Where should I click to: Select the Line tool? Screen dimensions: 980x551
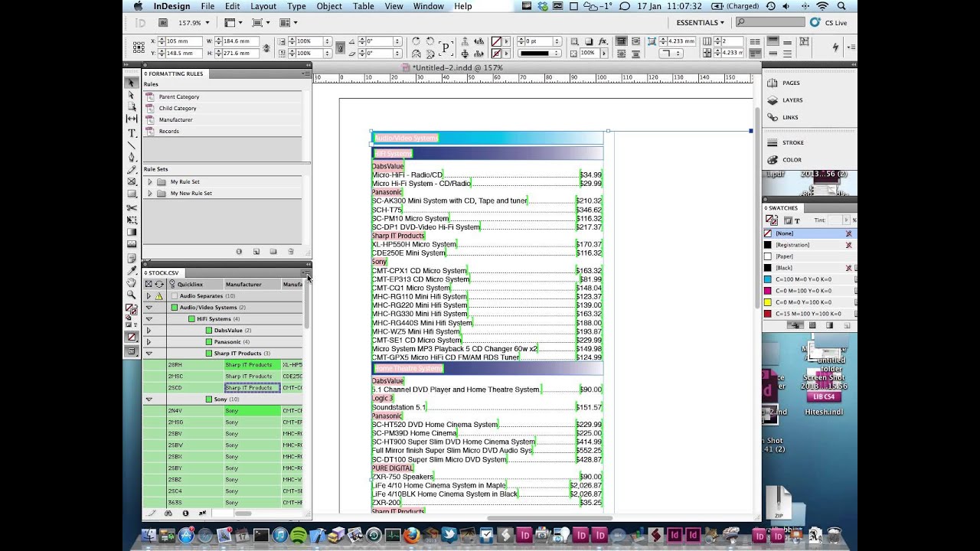pyautogui.click(x=131, y=145)
